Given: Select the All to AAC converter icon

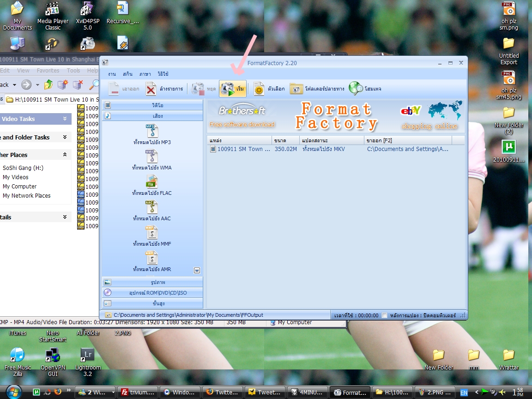Looking at the screenshot, I should point(152,207).
